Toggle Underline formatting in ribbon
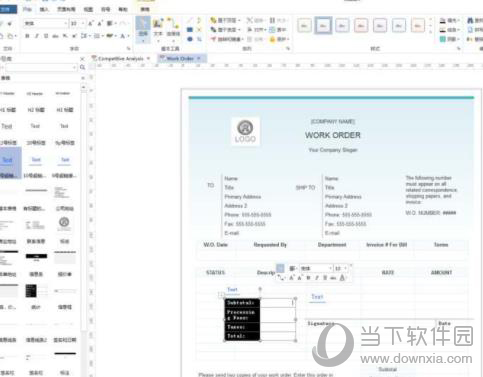483x377 pixels. click(46, 36)
